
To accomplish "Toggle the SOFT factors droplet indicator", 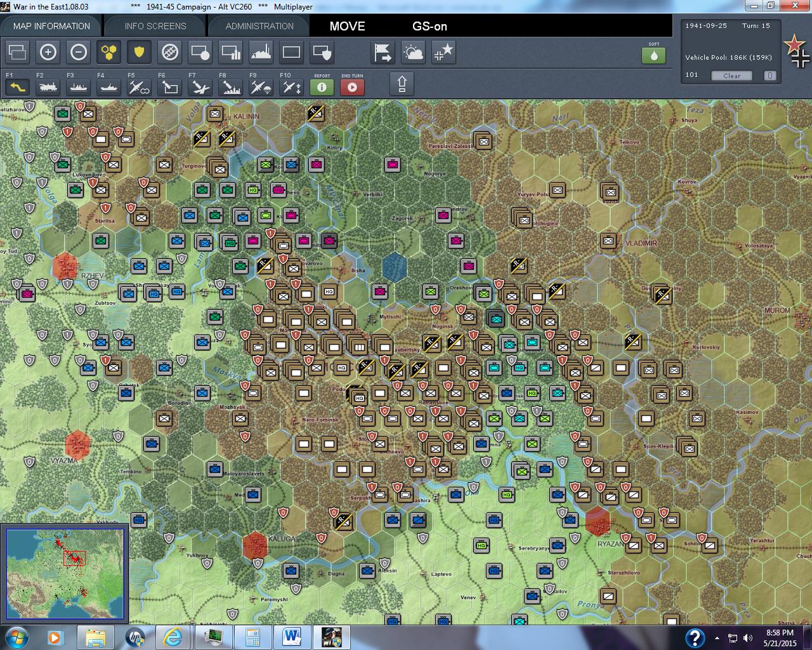I will (x=654, y=56).
